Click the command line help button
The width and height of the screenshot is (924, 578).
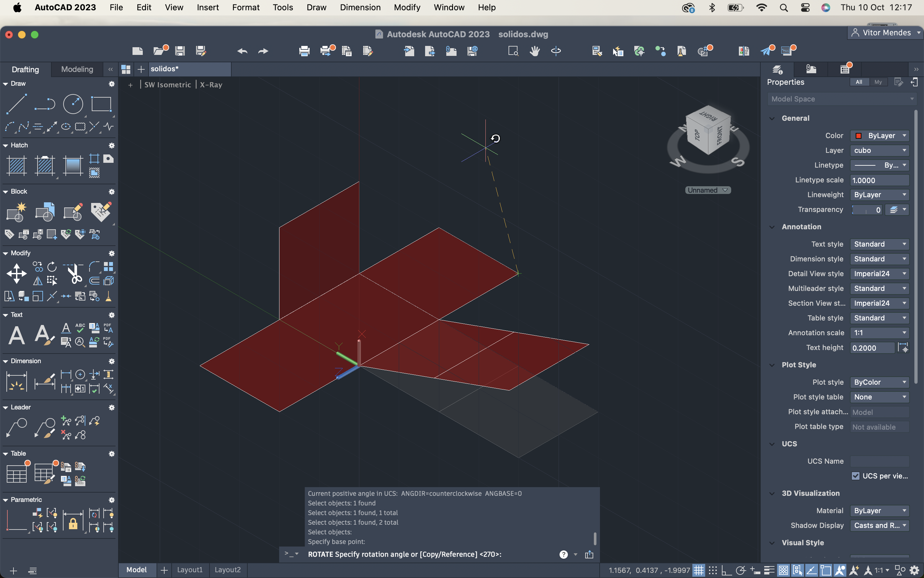point(564,554)
